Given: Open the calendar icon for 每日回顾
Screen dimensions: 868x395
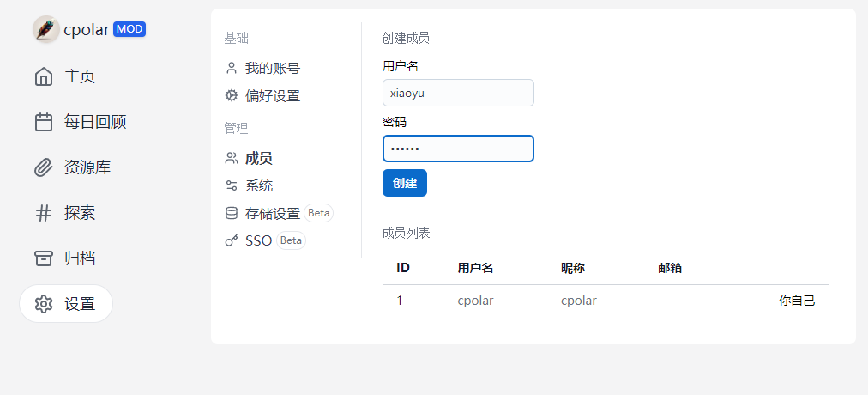Looking at the screenshot, I should pyautogui.click(x=44, y=122).
